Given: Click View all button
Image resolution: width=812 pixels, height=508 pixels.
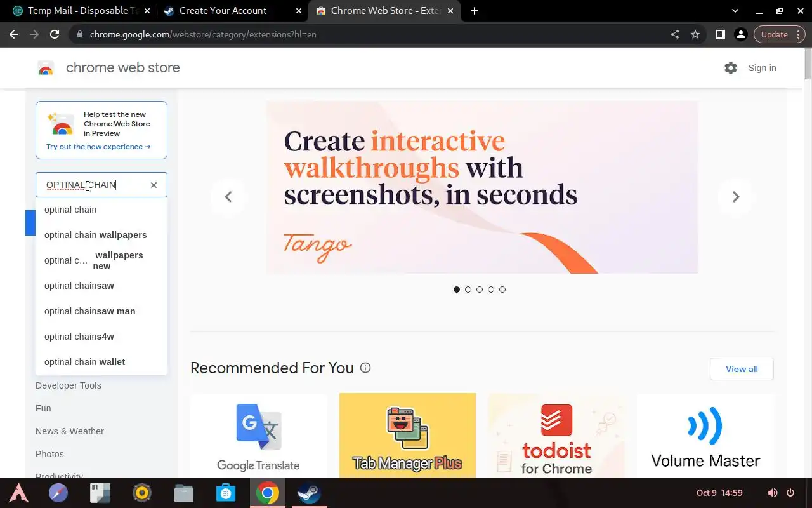Looking at the screenshot, I should 742,369.
